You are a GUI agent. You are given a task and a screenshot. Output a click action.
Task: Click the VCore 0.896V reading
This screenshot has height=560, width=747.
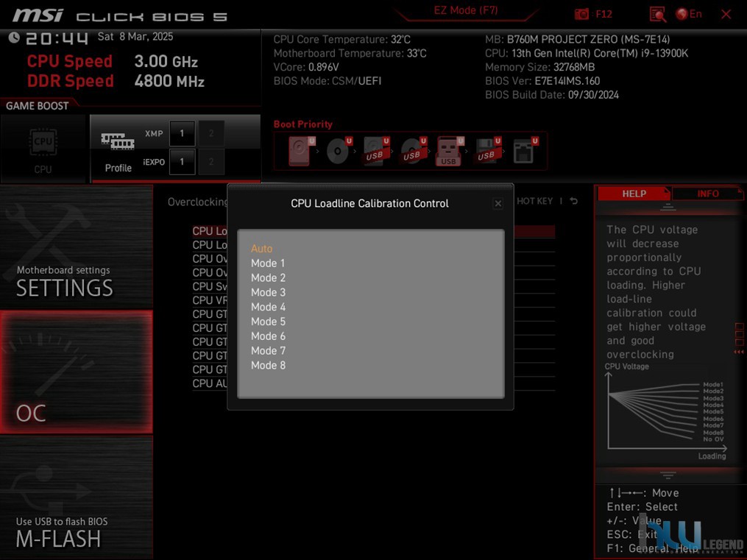click(x=306, y=67)
